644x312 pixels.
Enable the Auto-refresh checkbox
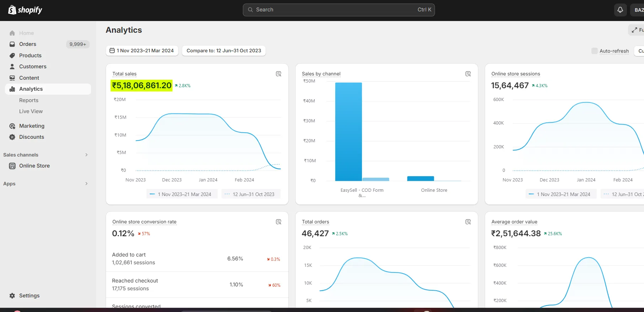pos(594,51)
